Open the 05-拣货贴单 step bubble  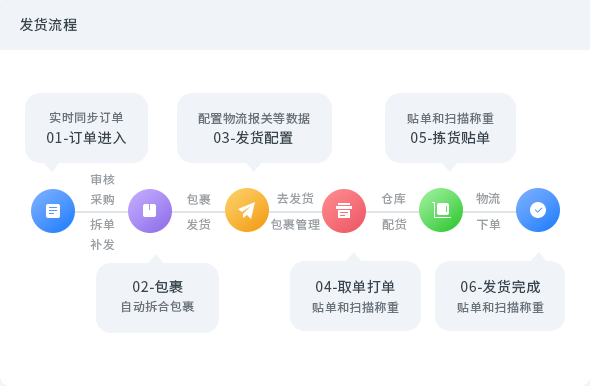(450, 128)
